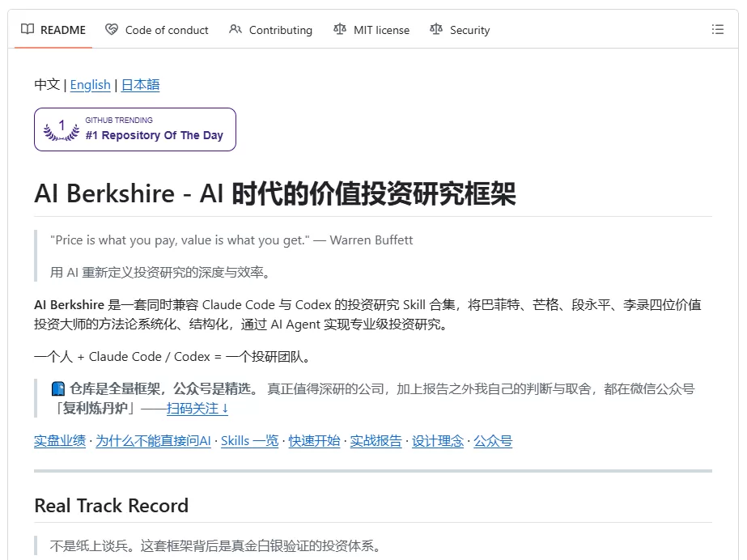Open the 设计理念 link

[x=438, y=441]
